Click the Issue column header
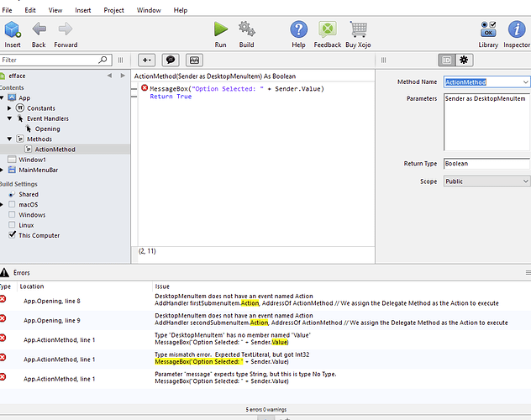 (162, 286)
